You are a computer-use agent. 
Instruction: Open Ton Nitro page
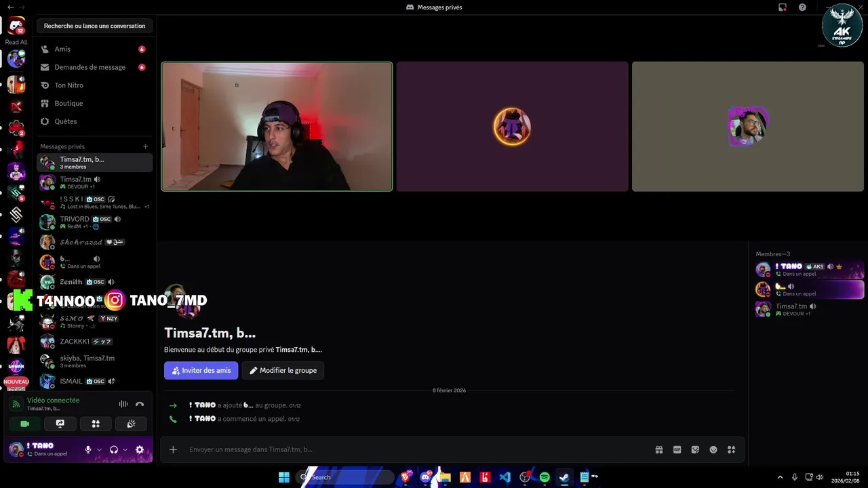(94, 85)
